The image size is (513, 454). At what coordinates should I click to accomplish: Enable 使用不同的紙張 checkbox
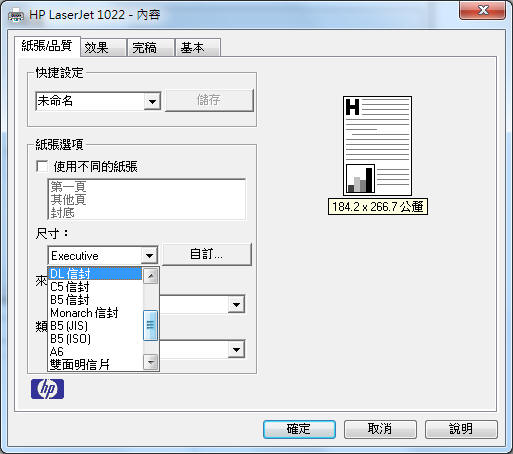pos(42,166)
